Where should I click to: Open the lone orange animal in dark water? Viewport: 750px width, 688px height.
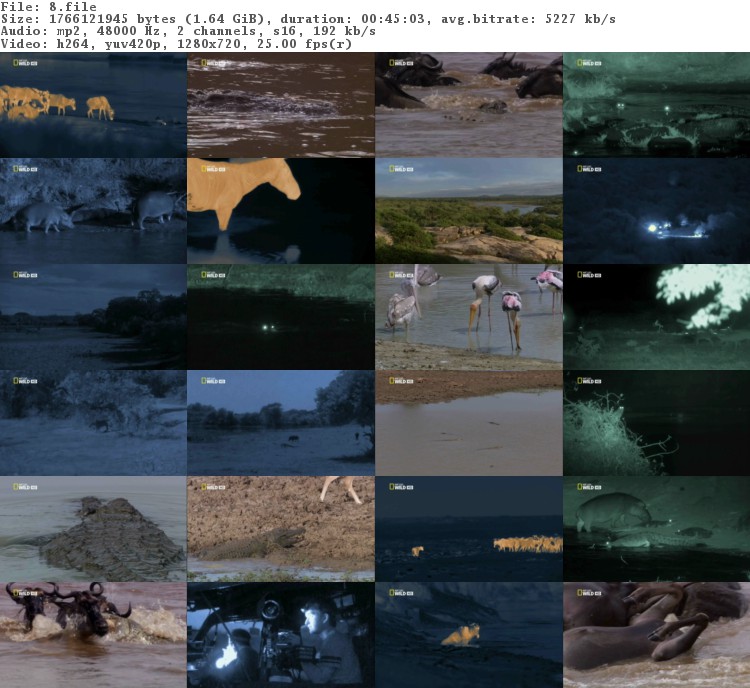pyautogui.click(x=468, y=635)
